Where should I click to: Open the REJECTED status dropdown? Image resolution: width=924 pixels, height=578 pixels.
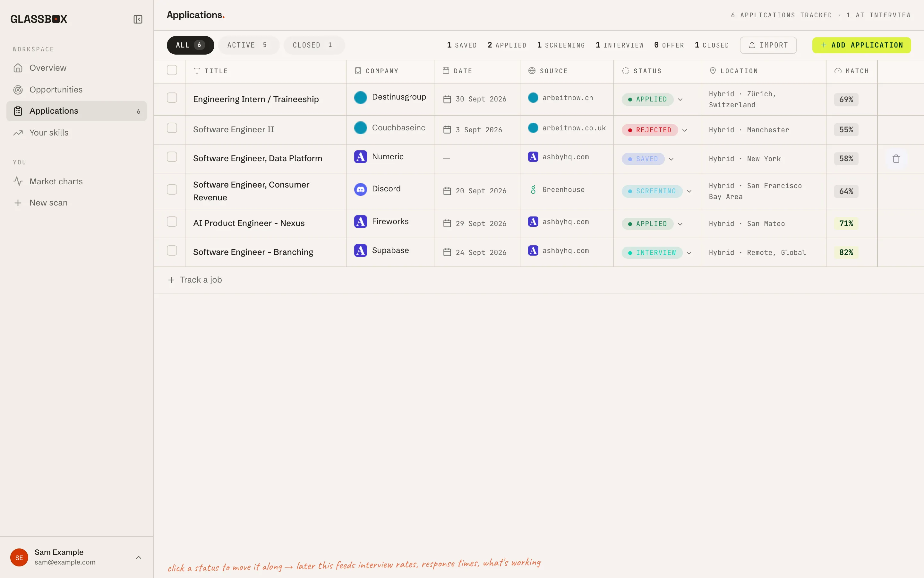(655, 130)
